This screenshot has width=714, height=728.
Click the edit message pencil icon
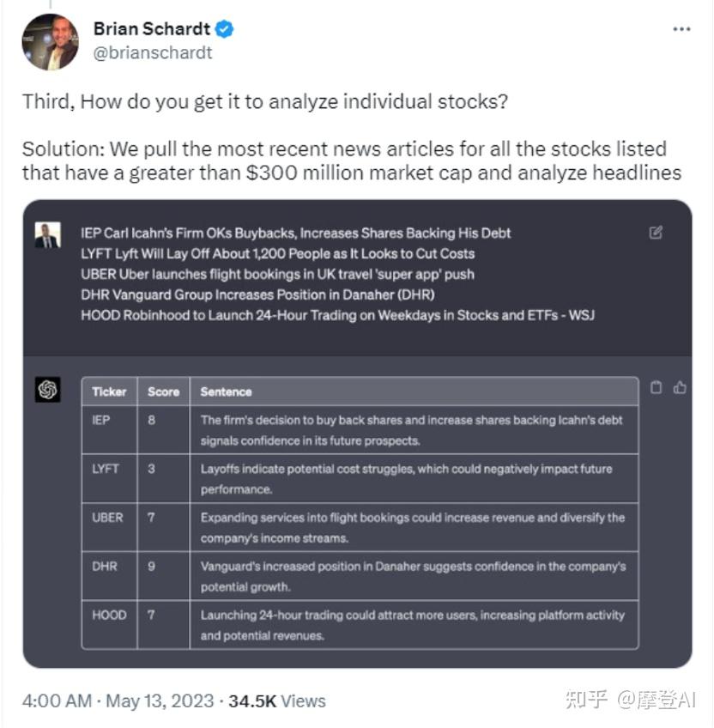656,233
